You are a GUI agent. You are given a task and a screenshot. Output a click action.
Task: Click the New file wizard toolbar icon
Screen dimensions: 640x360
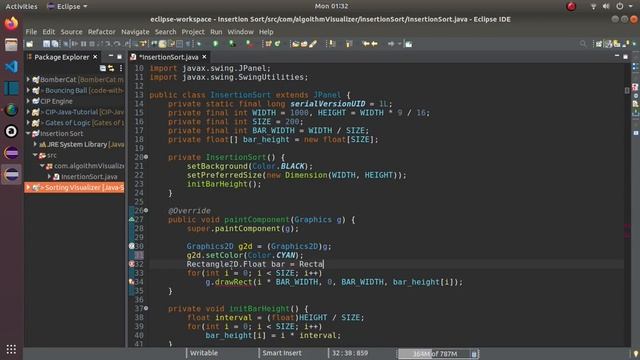(29, 44)
